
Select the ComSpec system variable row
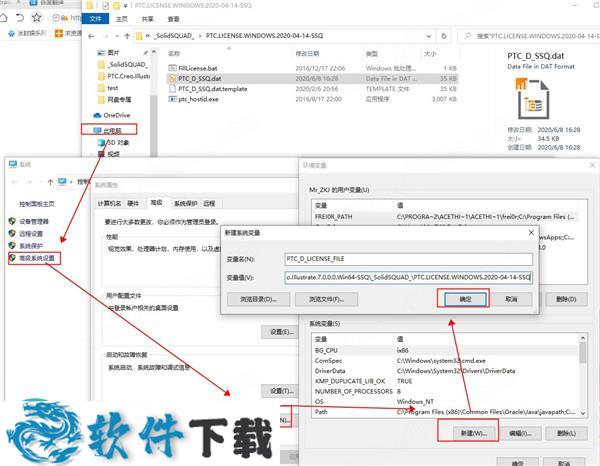pos(446,360)
